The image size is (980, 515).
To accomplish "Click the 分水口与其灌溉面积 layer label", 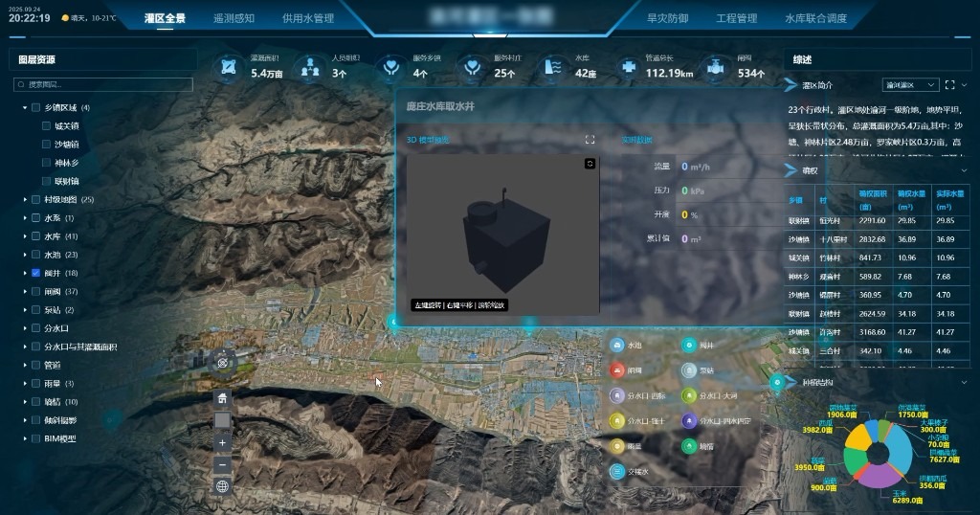I will (80, 347).
